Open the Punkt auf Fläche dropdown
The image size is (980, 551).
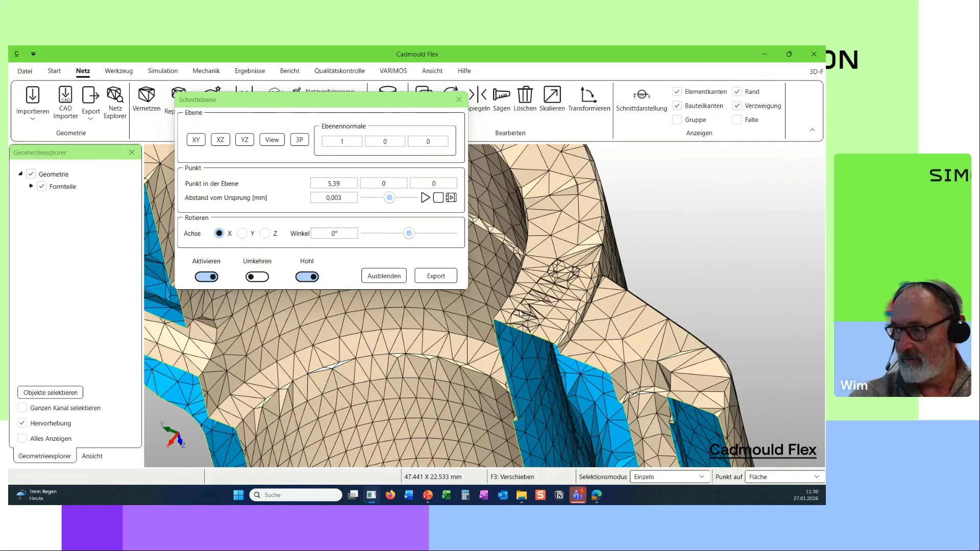point(784,477)
